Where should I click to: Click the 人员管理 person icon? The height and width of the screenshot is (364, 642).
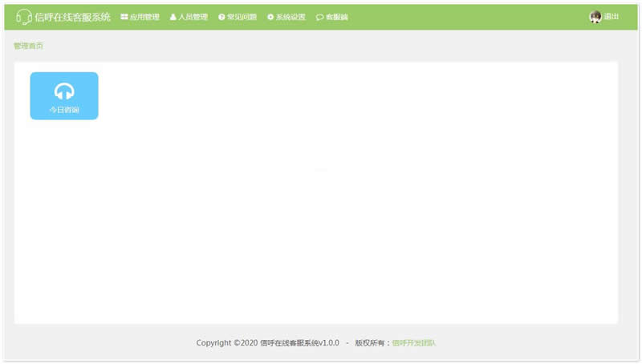tap(173, 17)
